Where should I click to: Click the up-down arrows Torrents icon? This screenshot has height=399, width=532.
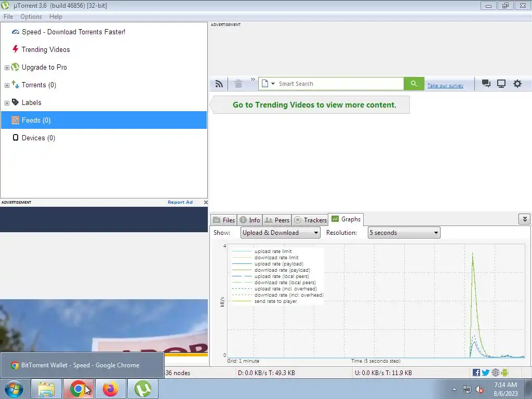[x=15, y=84]
